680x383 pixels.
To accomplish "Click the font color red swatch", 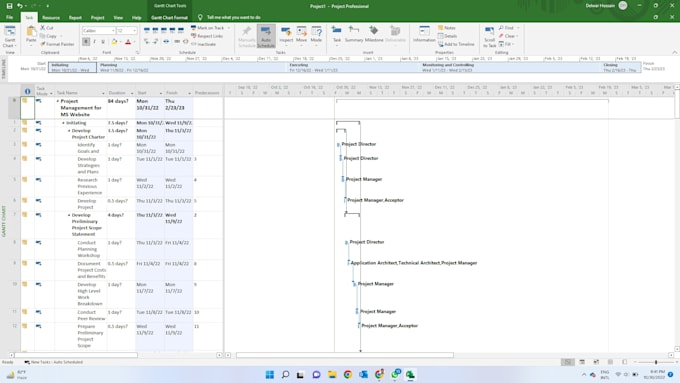I will [x=128, y=42].
